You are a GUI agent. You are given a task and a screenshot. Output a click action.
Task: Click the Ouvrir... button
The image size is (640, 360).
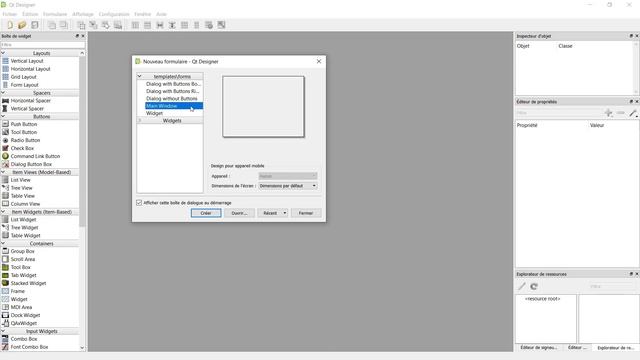239,213
